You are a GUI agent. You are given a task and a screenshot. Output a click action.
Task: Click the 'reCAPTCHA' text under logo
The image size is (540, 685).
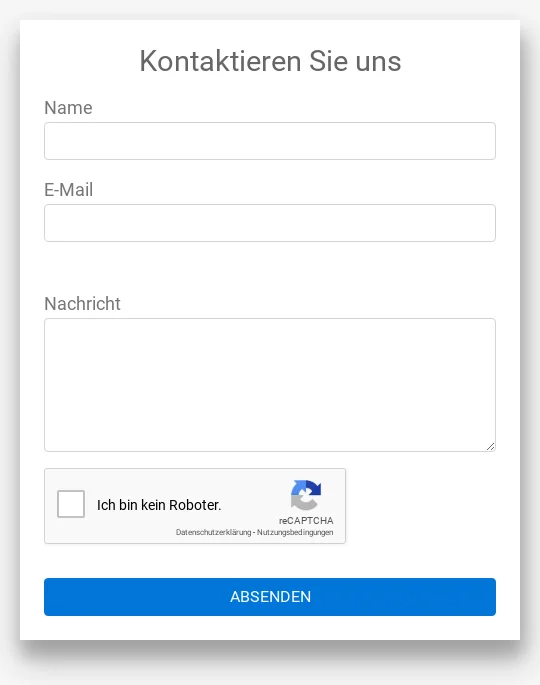coord(306,521)
